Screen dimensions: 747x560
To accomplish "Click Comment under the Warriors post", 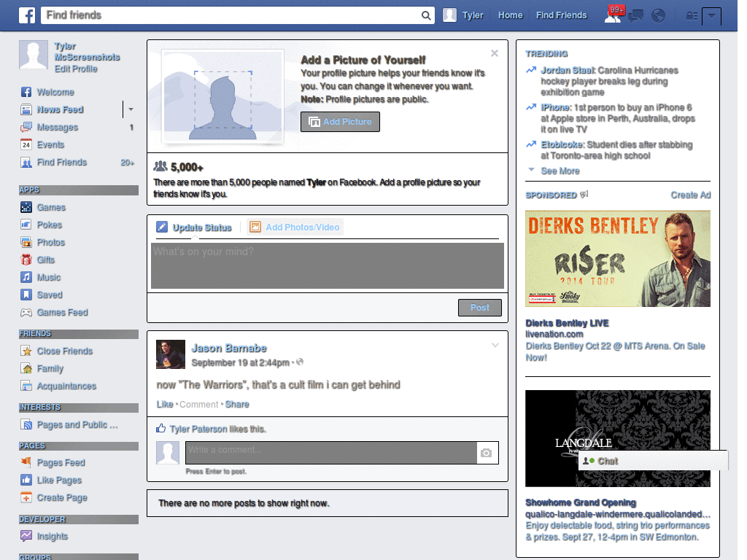I will (198, 404).
